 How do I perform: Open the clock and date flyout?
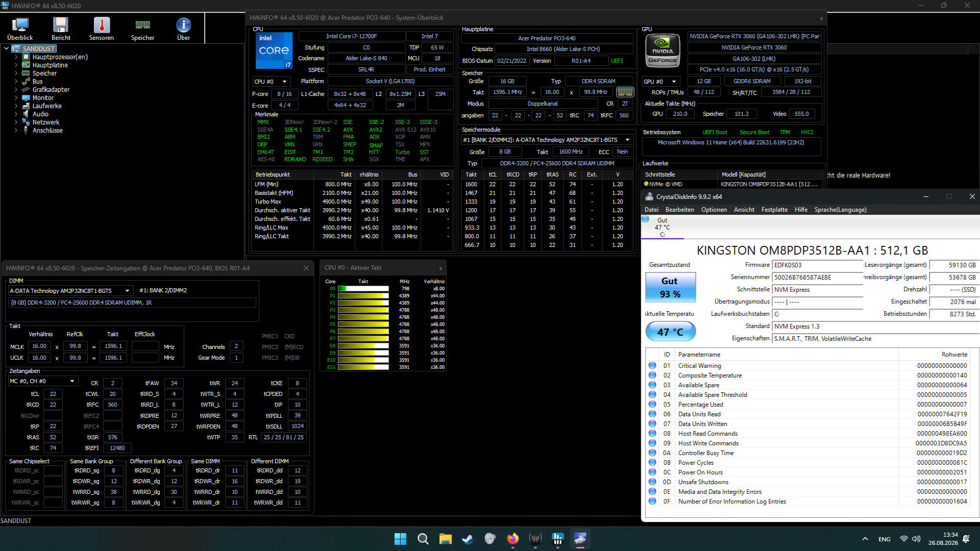[x=943, y=539]
